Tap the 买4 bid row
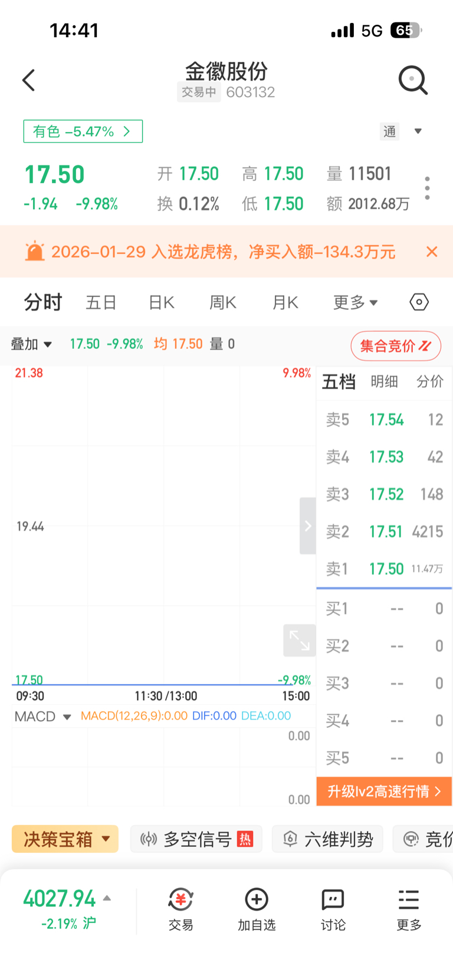The height and width of the screenshot is (980, 453). (385, 721)
